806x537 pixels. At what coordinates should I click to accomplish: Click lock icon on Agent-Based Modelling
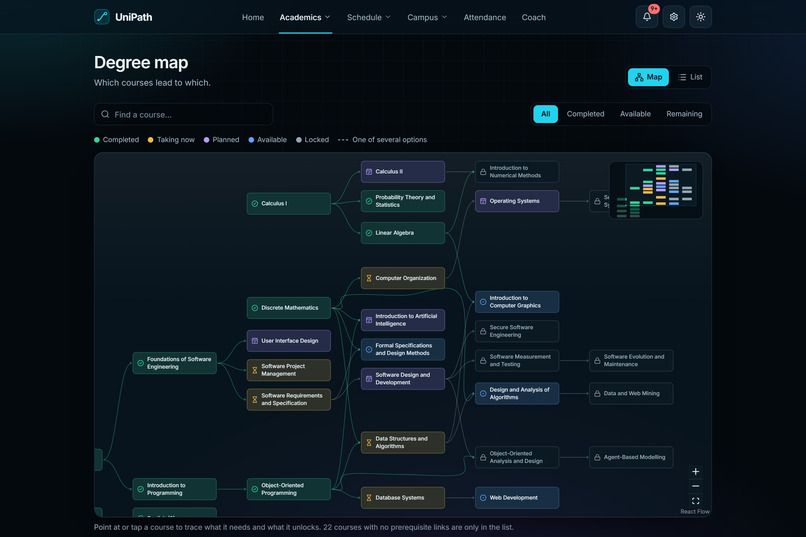[x=597, y=457]
